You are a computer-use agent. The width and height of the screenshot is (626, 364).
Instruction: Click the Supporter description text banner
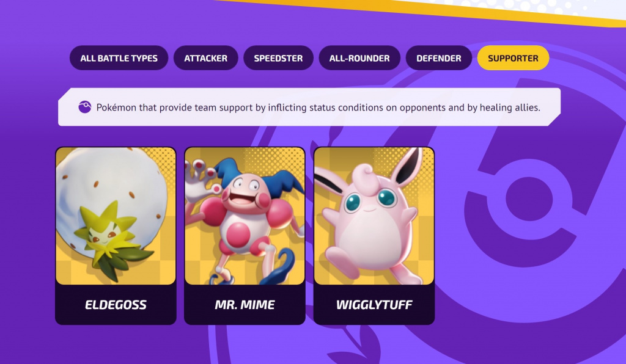pos(309,107)
